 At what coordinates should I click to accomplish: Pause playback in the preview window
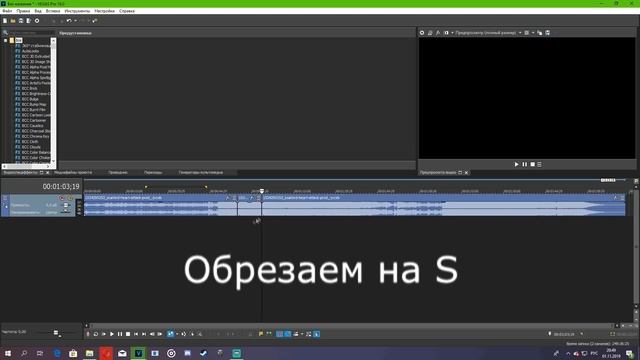click(x=524, y=164)
